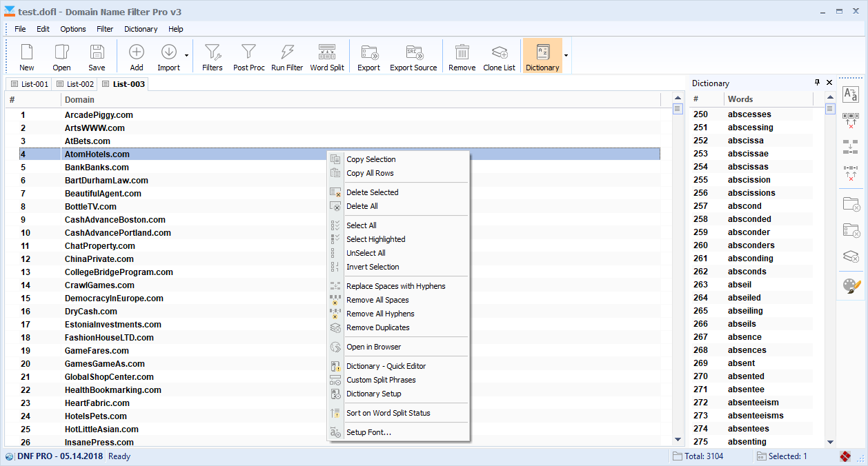The image size is (868, 466).
Task: Click the Clone List toolbar icon
Action: pos(499,56)
